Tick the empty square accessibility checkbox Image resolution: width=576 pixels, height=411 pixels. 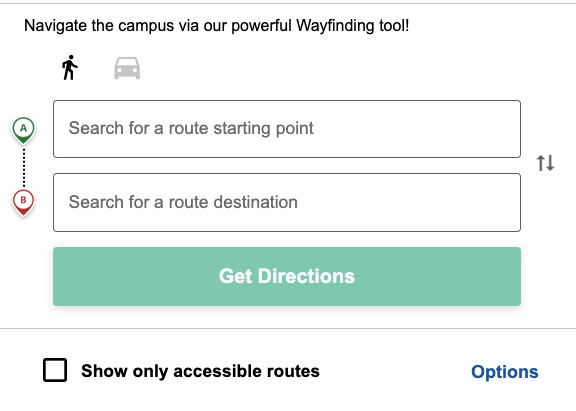(55, 370)
